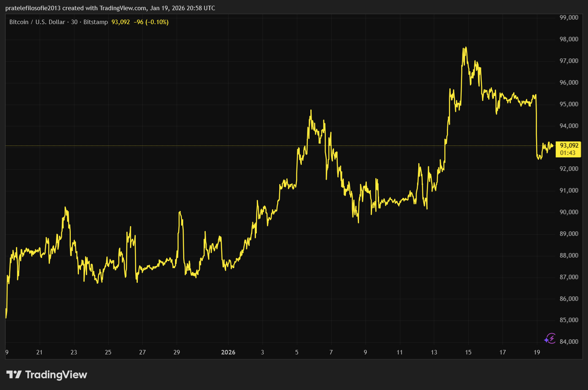Viewport: 588px width, 390px height.
Task: Click the 90,000 price scale label
Action: pos(569,212)
